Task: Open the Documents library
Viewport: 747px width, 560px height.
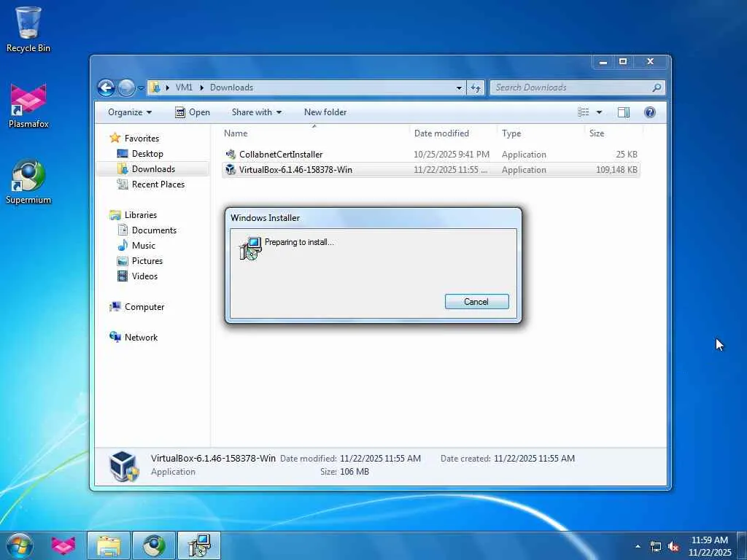Action: (x=154, y=230)
